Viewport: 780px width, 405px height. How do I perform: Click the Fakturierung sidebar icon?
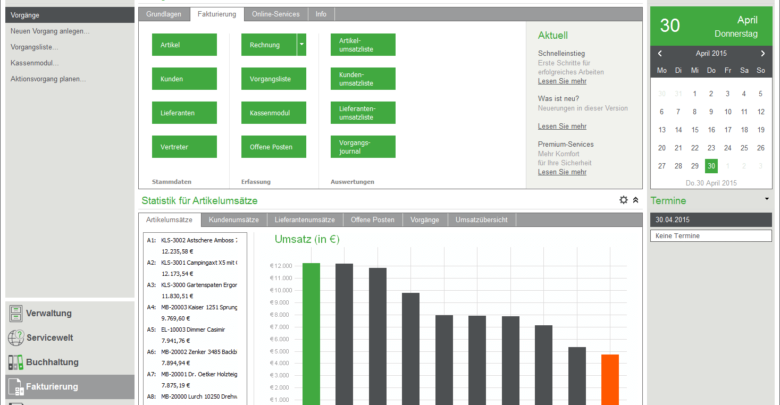coord(15,387)
